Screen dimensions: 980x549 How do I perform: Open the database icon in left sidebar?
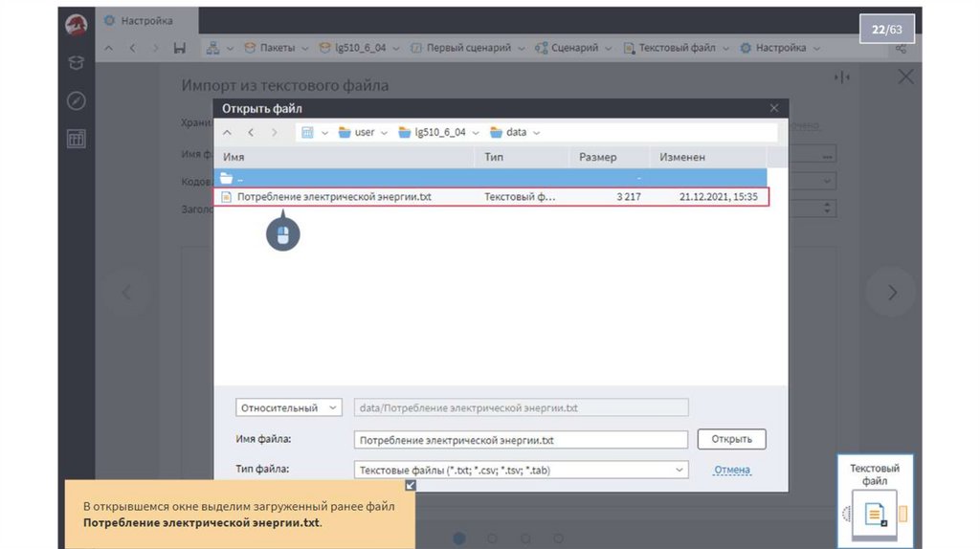point(76,63)
